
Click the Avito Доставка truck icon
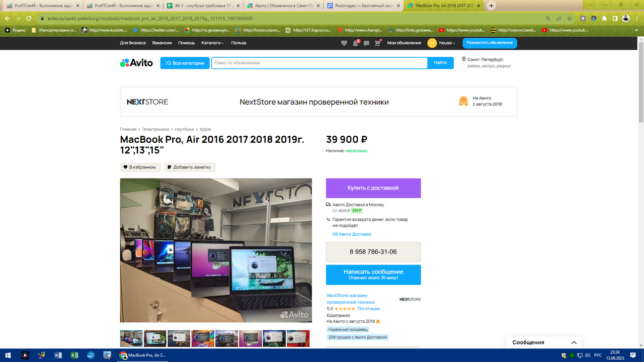pyautogui.click(x=329, y=204)
